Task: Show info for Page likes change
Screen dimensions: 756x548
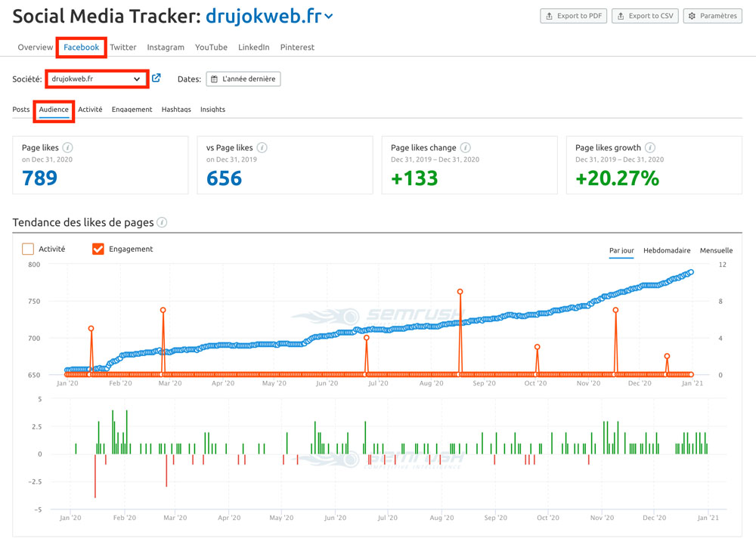Action: tap(465, 147)
